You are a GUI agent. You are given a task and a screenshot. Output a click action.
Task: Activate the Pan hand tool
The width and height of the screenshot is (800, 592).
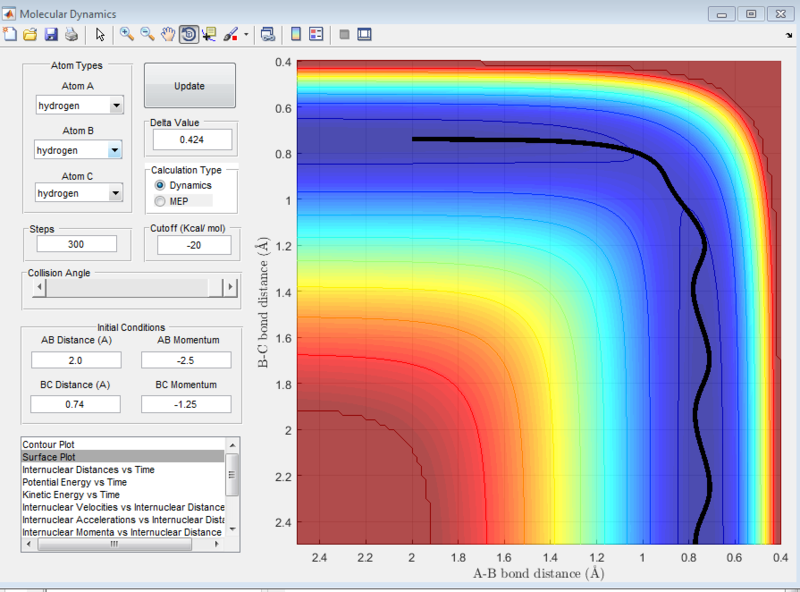[167, 34]
